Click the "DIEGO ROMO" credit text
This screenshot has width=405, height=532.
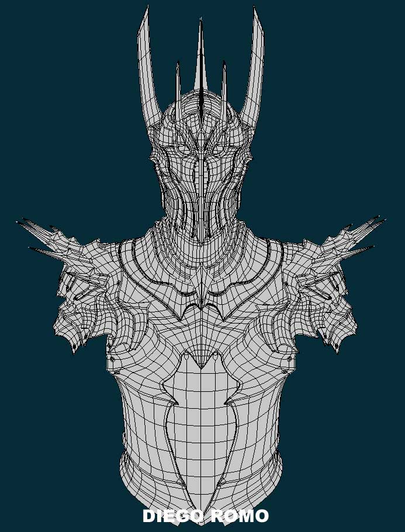coord(205,516)
